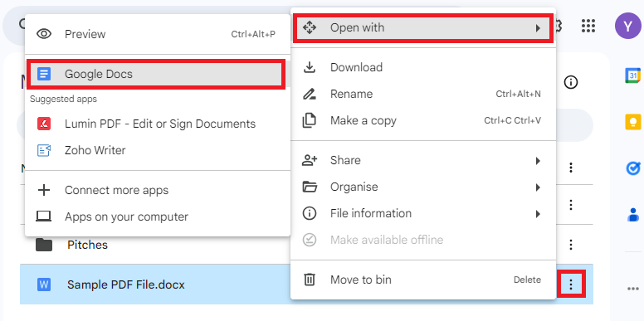Open more actions for Pitches folder
Screen dimensions: 644x321
(571, 245)
